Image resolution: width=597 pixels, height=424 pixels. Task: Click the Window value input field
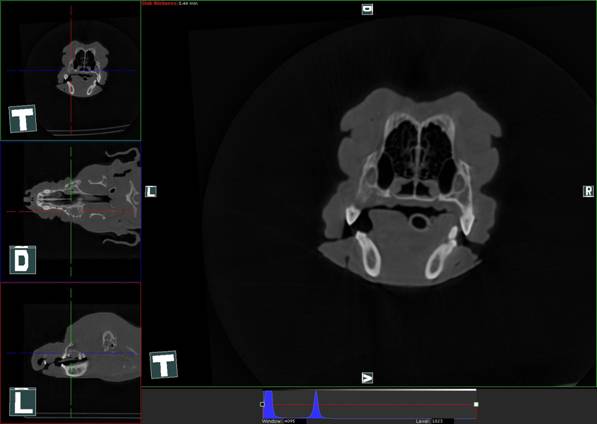(295, 421)
